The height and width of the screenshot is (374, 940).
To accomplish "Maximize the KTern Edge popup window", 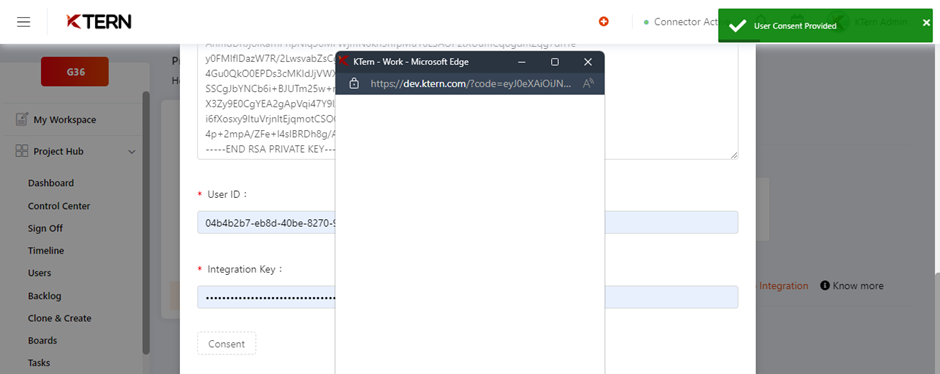I will 555,62.
